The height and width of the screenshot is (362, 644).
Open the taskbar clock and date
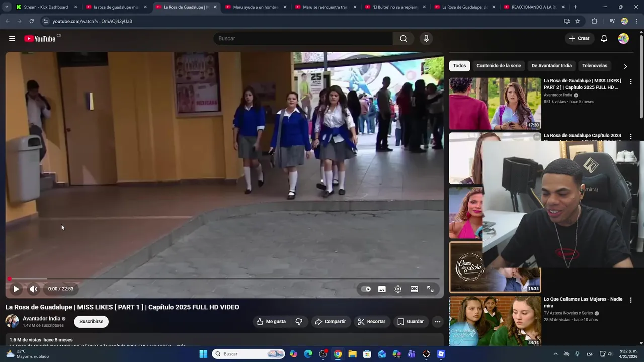pyautogui.click(x=628, y=354)
